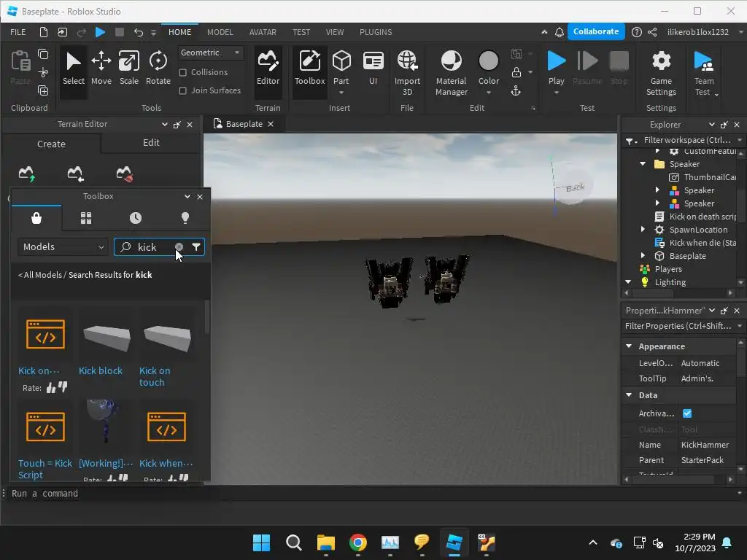Select the Scale tool
Viewport: 747px width, 560px height.
point(128,68)
